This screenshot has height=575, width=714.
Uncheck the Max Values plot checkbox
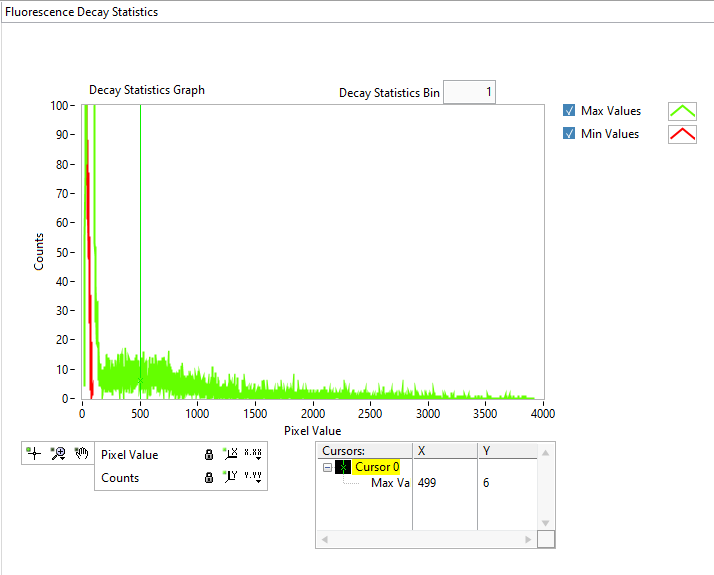coord(569,110)
